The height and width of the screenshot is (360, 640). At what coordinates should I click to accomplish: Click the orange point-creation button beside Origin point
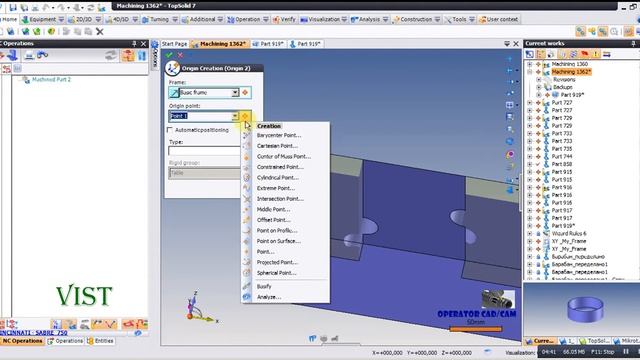[x=245, y=116]
